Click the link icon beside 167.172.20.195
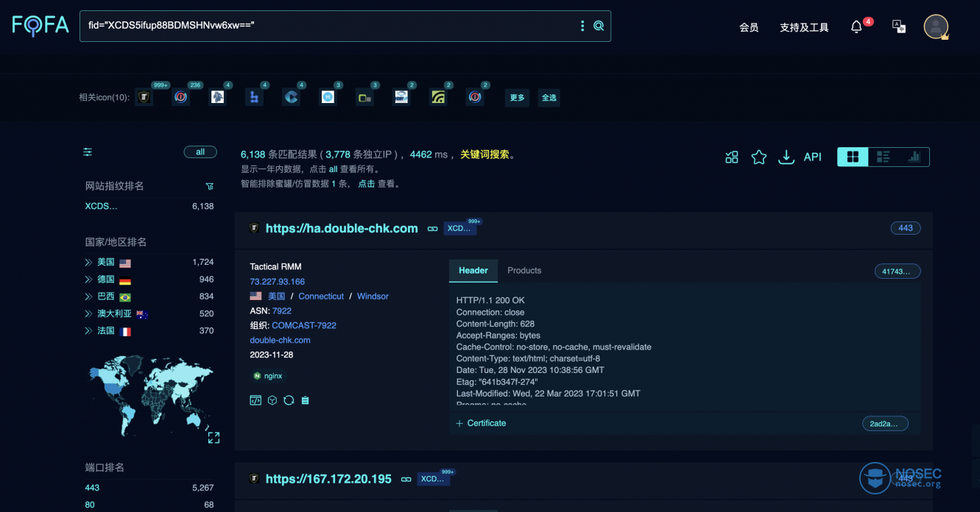This screenshot has width=980, height=512. point(406,479)
